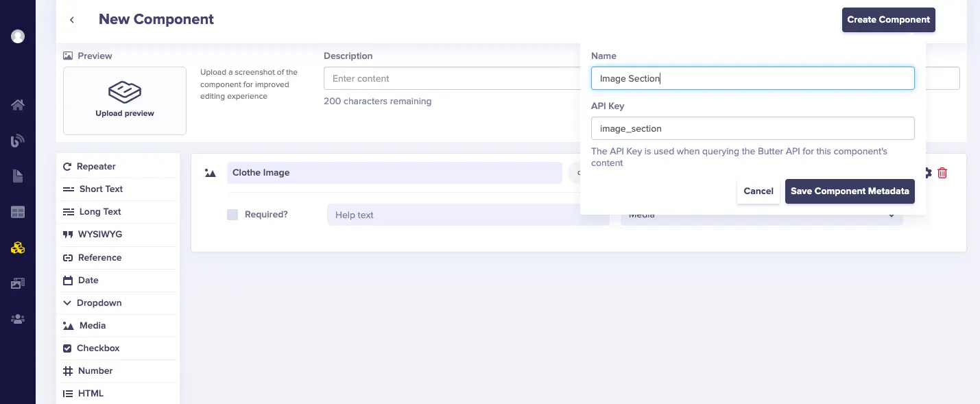Open Media Library icon in sidebar
Viewport: 980px width, 404px height.
(x=18, y=283)
